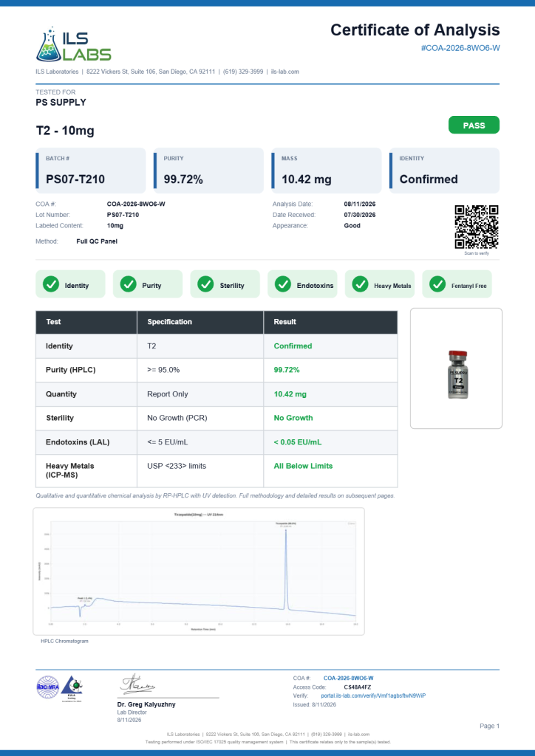This screenshot has height=756, width=535.
Task: Click the < 0.05 EU/mL result cell
Action: (330, 442)
